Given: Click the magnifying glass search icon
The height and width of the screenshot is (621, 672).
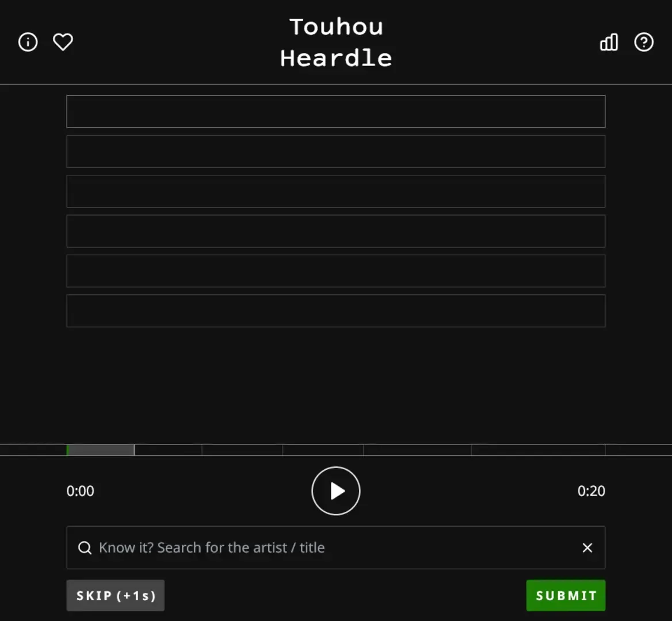Looking at the screenshot, I should pyautogui.click(x=85, y=548).
